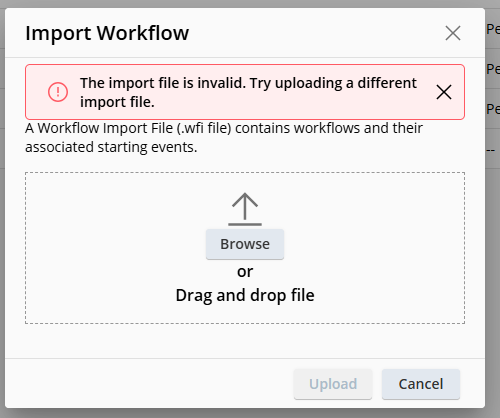Click the "or" text below Browse
This screenshot has height=418, width=500.
click(x=245, y=272)
